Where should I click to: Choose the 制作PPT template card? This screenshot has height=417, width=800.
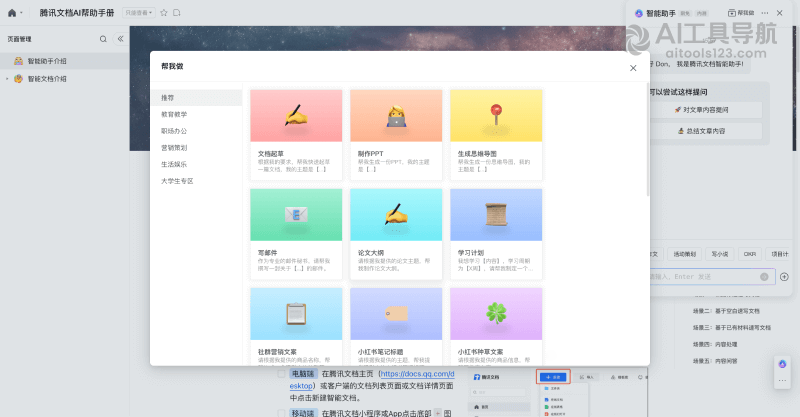(x=396, y=135)
